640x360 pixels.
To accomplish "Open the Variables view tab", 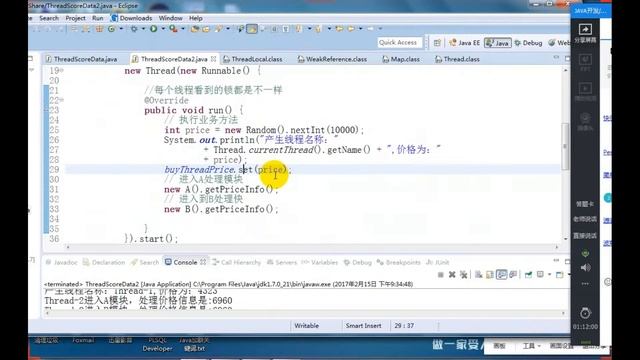I will tap(320, 262).
